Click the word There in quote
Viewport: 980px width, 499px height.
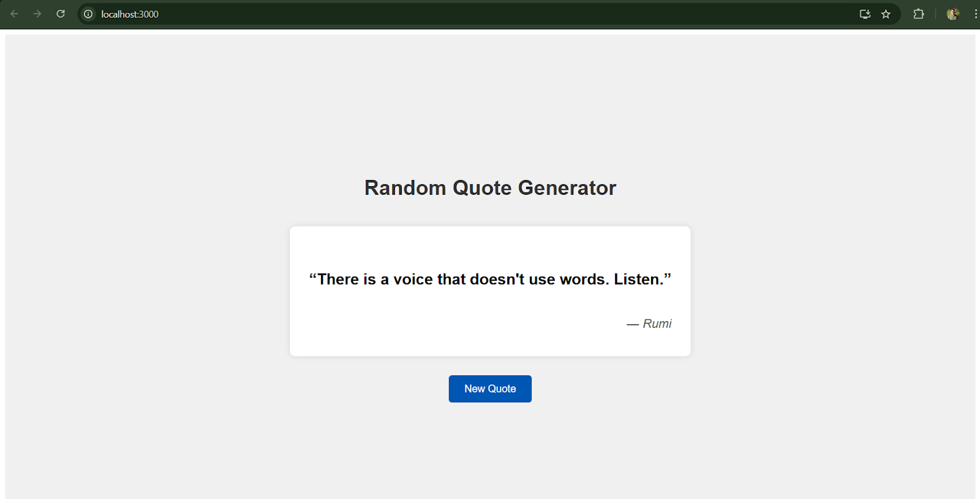coord(338,279)
